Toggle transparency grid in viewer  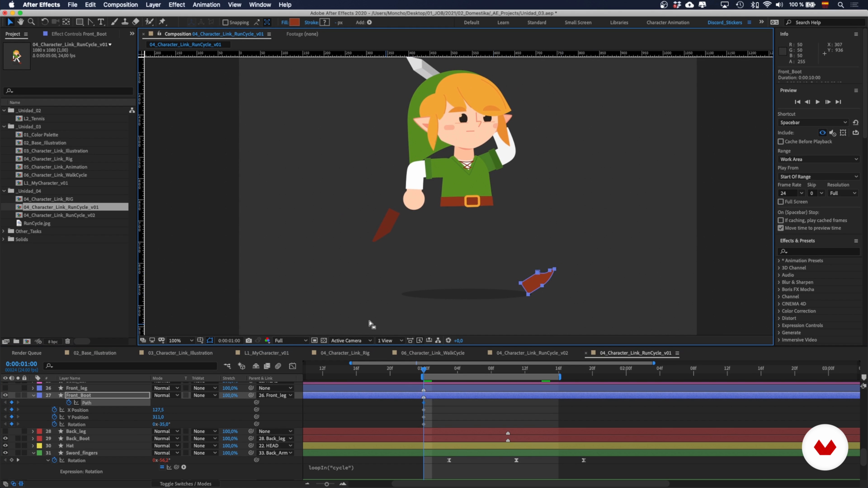324,340
